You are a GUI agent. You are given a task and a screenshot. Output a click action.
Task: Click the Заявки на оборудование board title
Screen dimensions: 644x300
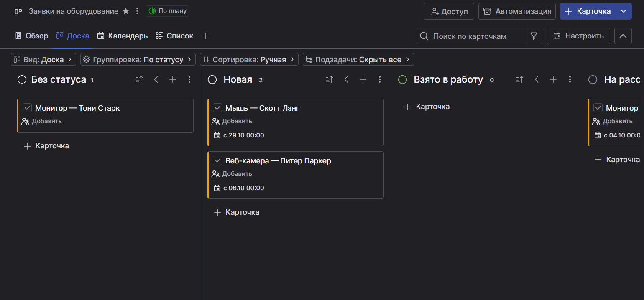pos(74,11)
